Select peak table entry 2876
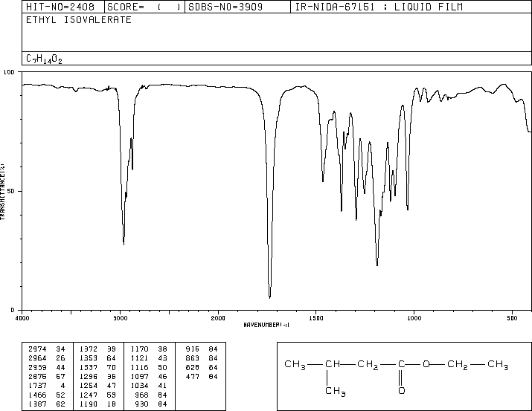This screenshot has width=532, height=411. [38, 376]
